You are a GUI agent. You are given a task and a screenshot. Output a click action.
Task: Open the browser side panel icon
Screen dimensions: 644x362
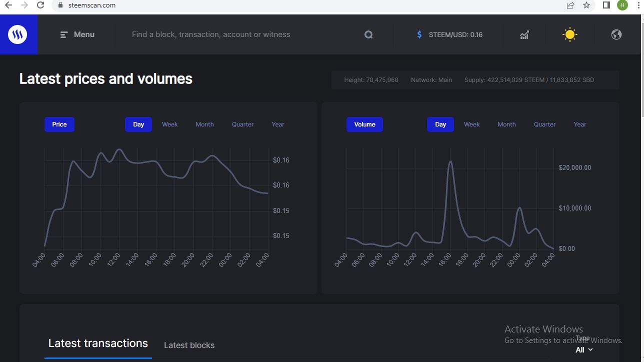click(606, 5)
